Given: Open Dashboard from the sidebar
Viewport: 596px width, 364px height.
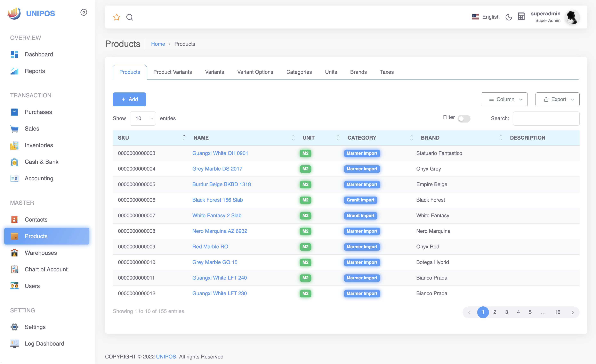Looking at the screenshot, I should pos(47,54).
